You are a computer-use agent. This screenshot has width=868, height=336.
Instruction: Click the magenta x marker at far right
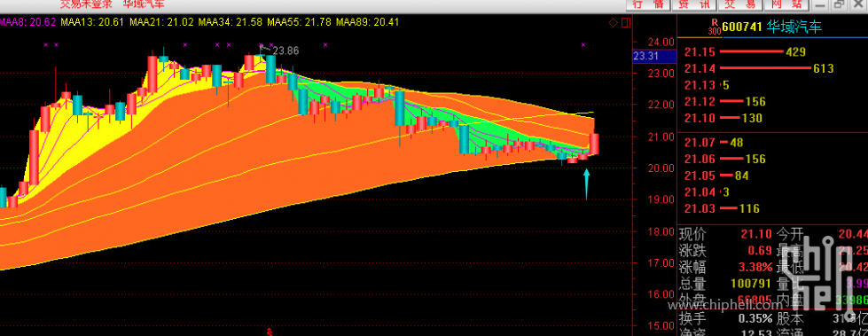(x=583, y=45)
